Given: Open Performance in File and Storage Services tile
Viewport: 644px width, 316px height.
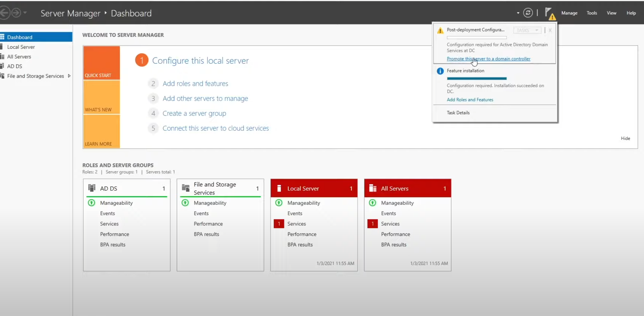Looking at the screenshot, I should (208, 224).
